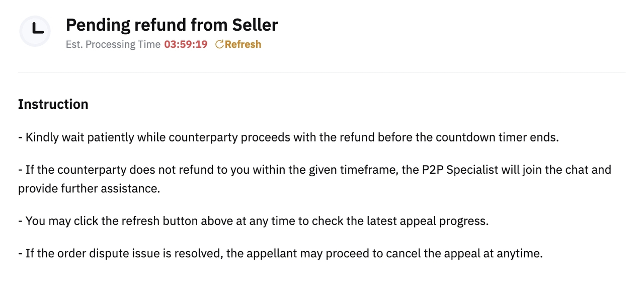The width and height of the screenshot is (644, 289).
Task: Click the "Pending refund from Seller" heading
Action: [x=172, y=25]
